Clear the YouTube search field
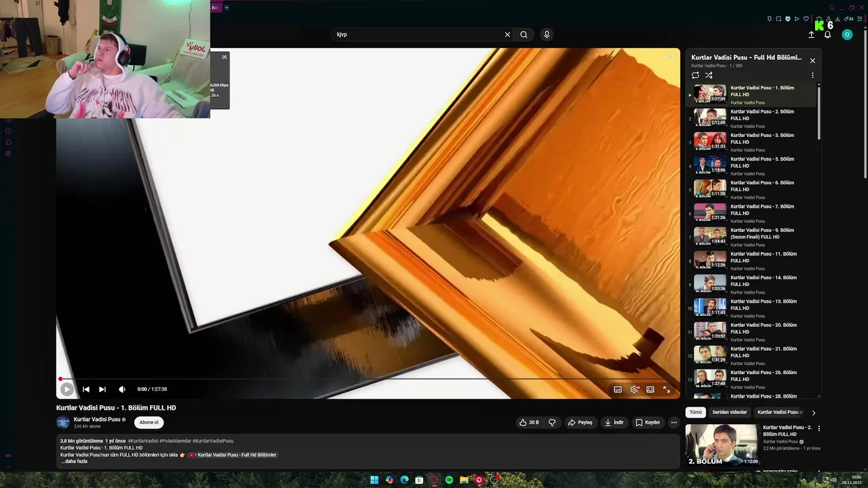 pyautogui.click(x=507, y=35)
